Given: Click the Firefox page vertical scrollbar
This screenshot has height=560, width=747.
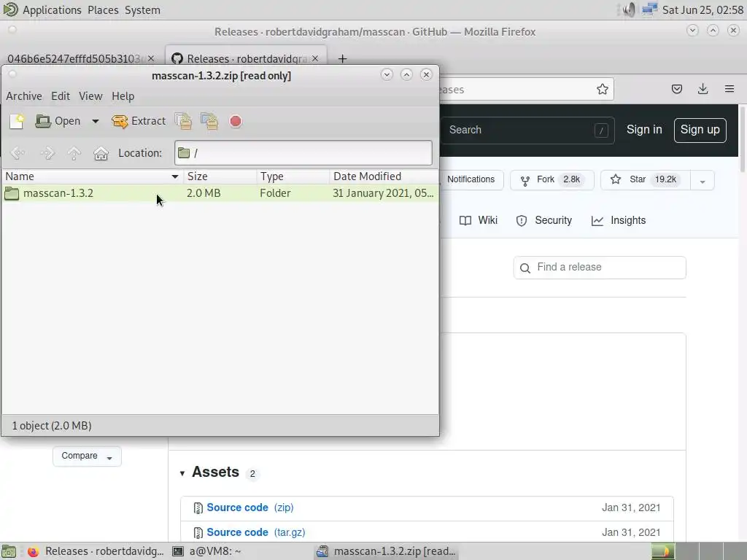Looking at the screenshot, I should [743, 138].
